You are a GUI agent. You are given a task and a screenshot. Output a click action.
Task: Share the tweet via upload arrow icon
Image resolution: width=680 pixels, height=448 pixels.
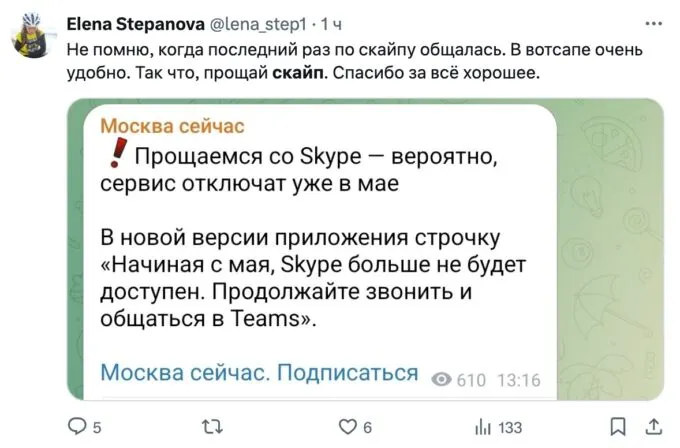click(653, 427)
